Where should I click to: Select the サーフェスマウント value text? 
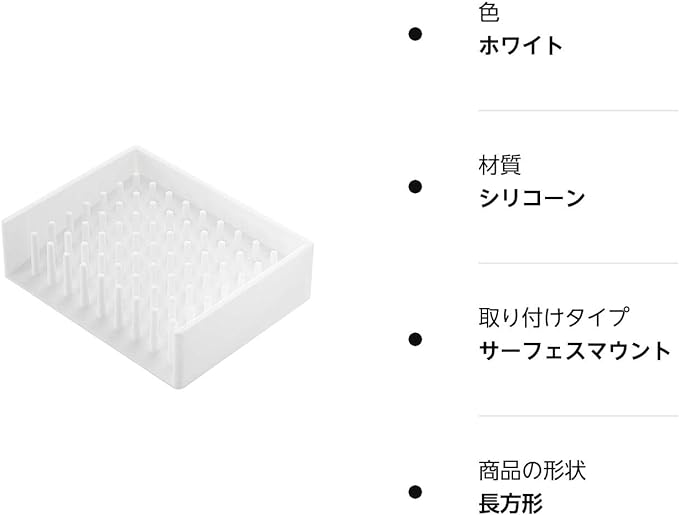(x=574, y=350)
